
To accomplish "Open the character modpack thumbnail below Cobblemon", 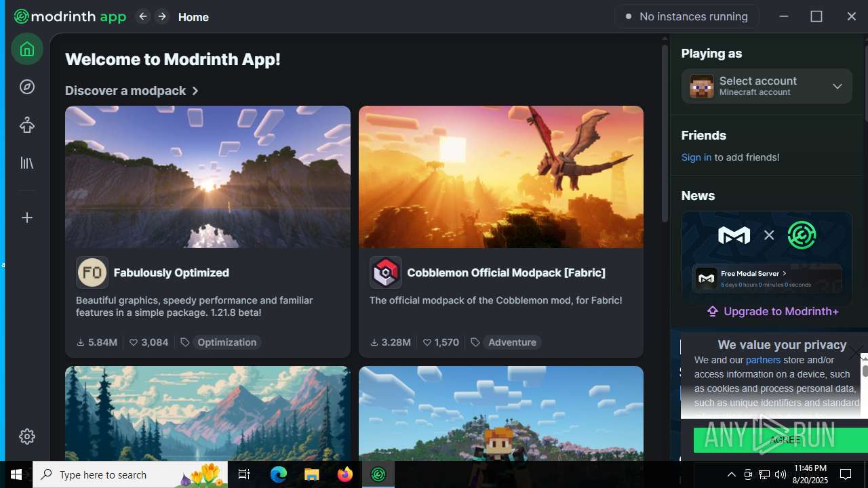I will coord(501,413).
